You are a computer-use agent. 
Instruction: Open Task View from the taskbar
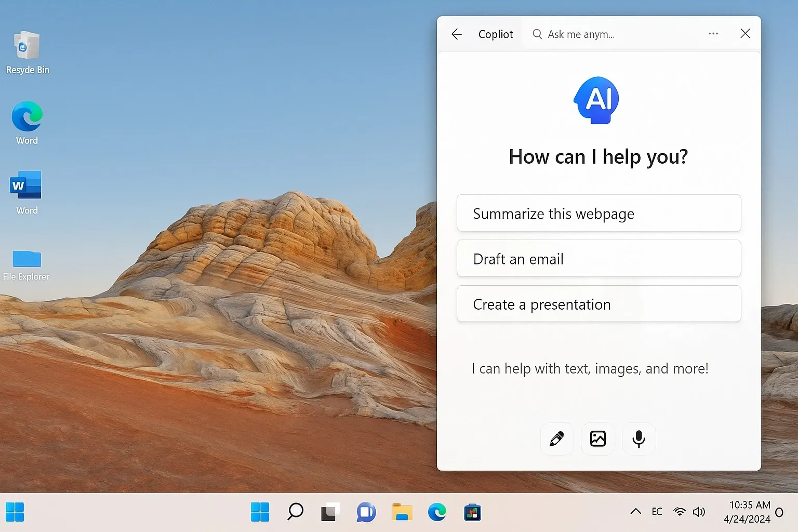coord(329,512)
